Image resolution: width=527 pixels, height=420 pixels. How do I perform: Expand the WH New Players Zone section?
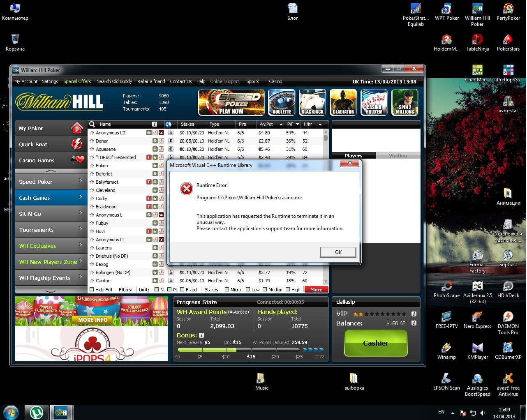click(51, 262)
